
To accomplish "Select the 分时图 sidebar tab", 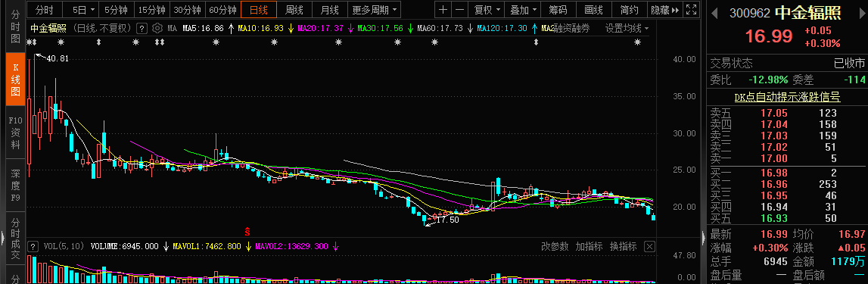I will click(15, 27).
